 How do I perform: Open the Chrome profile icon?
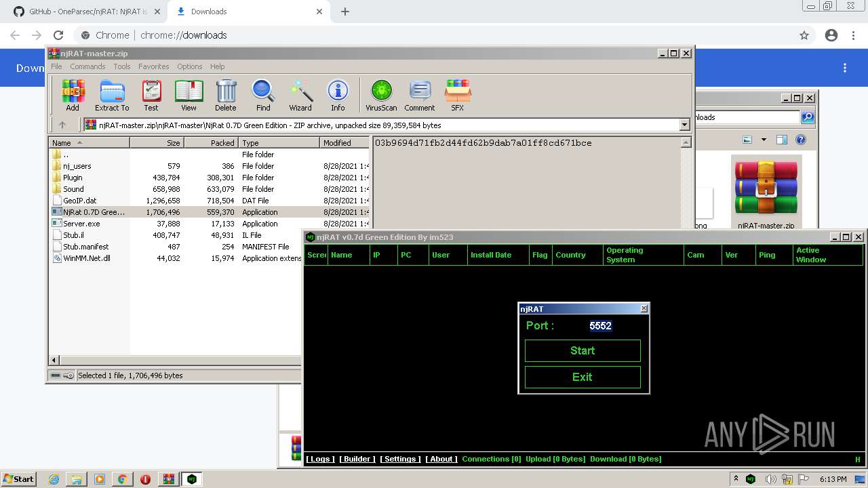(x=831, y=35)
